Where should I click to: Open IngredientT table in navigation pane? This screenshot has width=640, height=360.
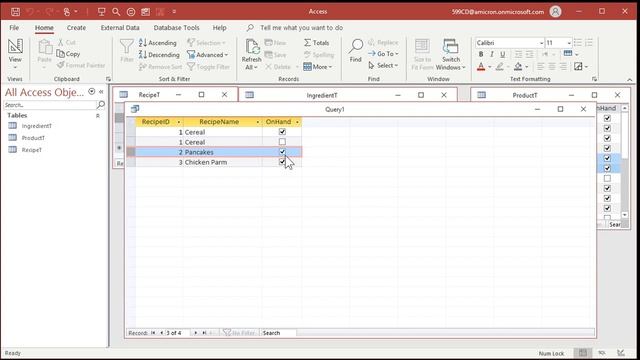click(36, 126)
